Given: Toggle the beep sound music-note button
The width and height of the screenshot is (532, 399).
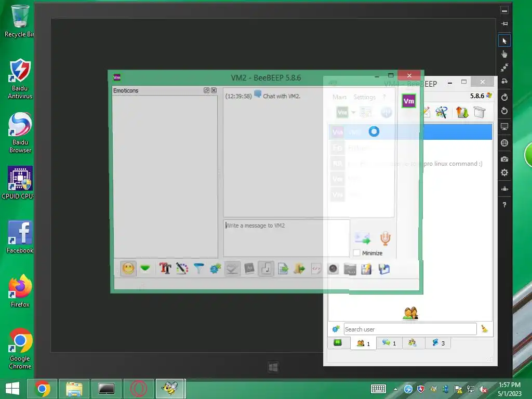Looking at the screenshot, I should pos(266,269).
